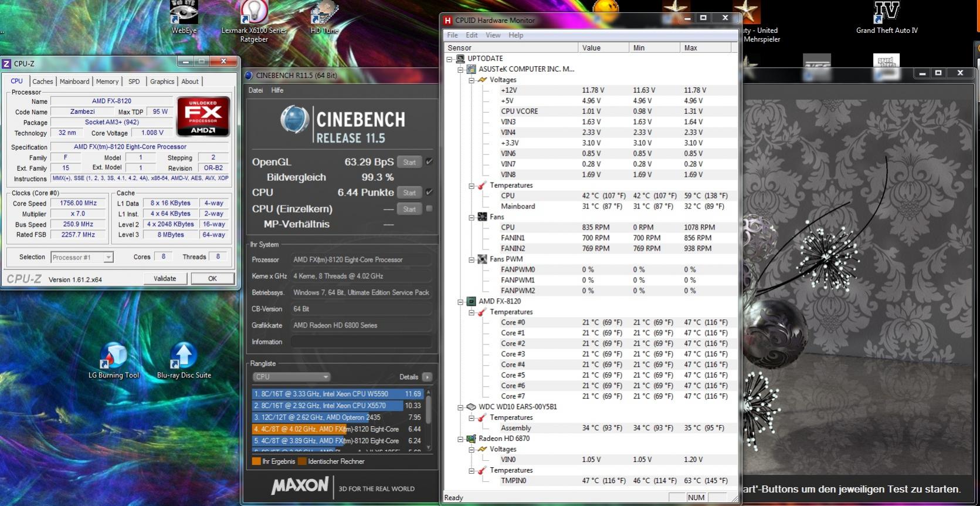Click the orange Ihr Ergebnis legend swatch
This screenshot has width=980, height=506.
click(x=256, y=461)
